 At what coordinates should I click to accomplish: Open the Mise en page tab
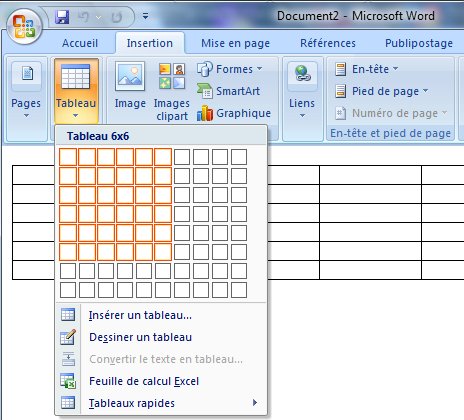235,43
